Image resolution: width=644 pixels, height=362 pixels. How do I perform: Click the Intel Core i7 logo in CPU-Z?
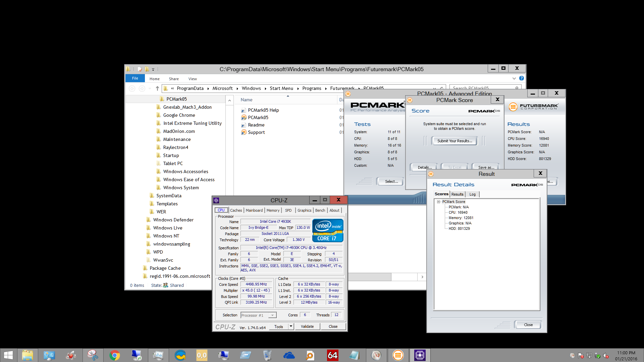pos(328,230)
